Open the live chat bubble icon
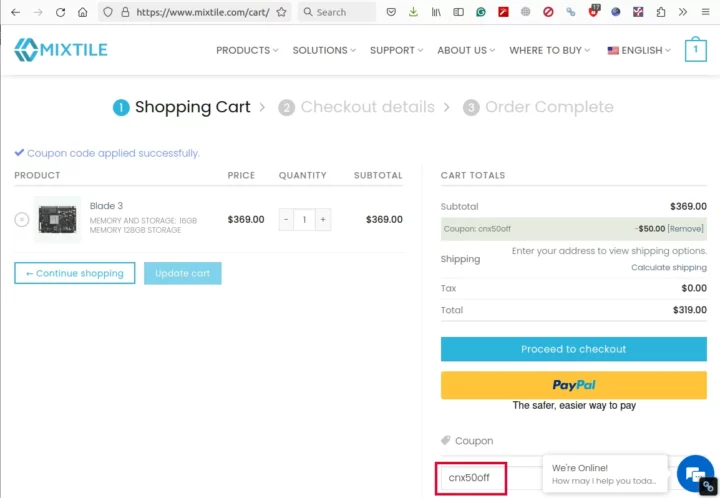Viewport: 720px width, 498px height. click(692, 472)
